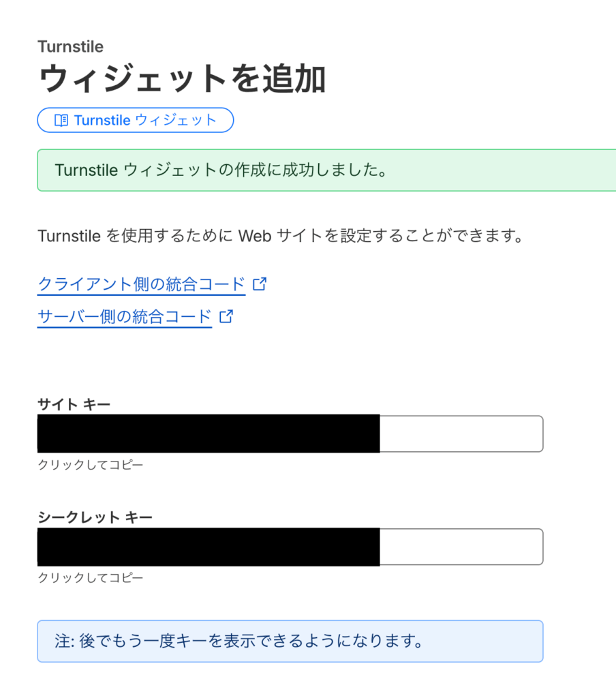Open the クライアント側の統合コード link
616x698 pixels.
point(141,284)
